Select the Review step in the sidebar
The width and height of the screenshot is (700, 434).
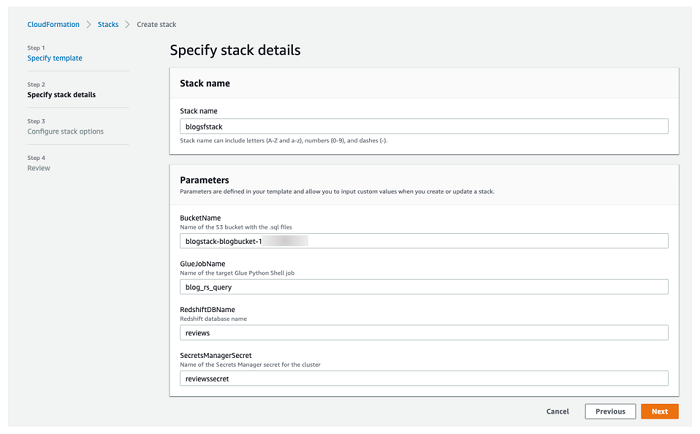[38, 168]
